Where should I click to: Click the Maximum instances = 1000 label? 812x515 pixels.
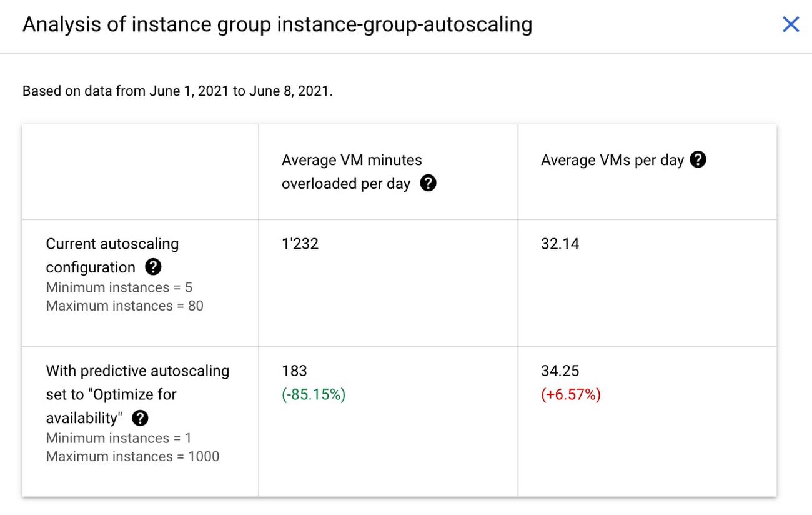tap(132, 456)
